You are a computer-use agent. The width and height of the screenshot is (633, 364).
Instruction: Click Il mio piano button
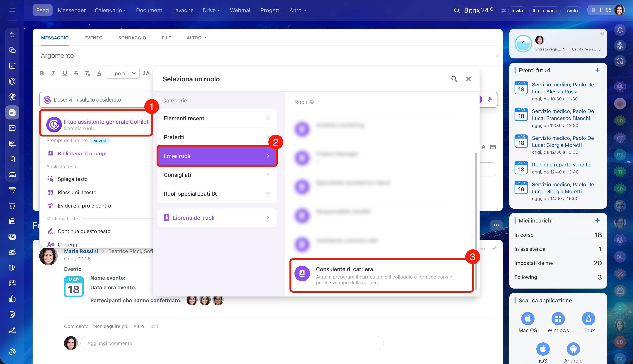(545, 11)
